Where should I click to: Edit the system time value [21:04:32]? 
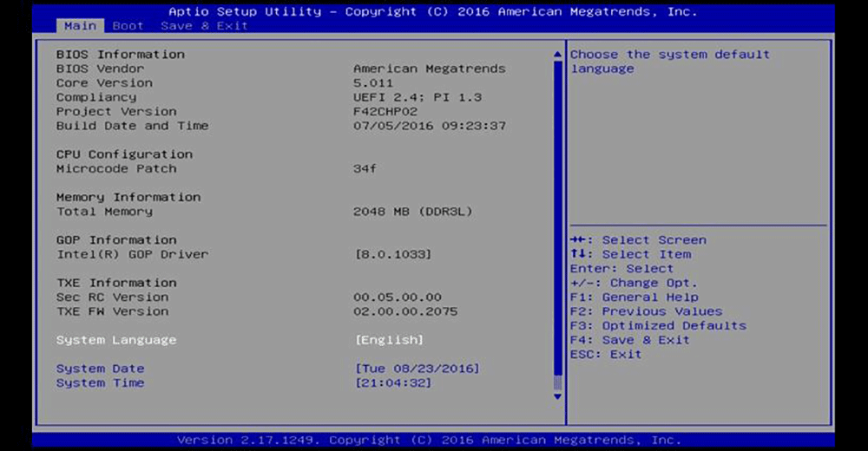click(393, 383)
